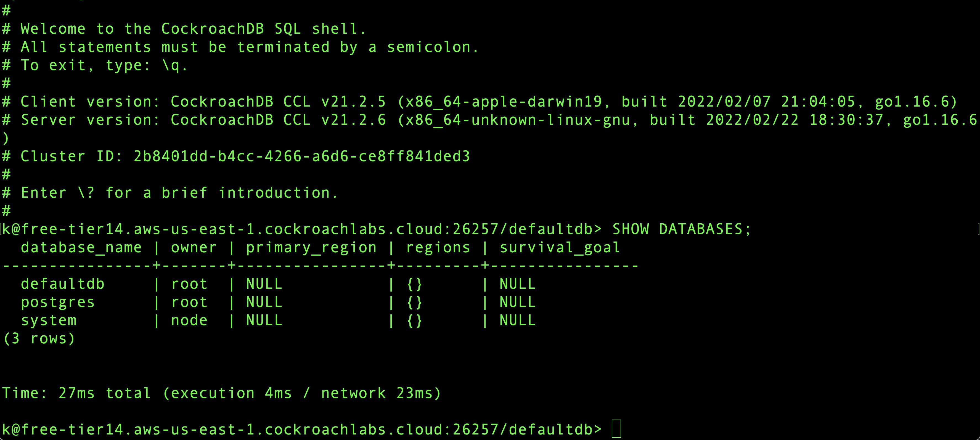Click node owner in system row
Screen dimensions: 980x440
click(x=189, y=320)
